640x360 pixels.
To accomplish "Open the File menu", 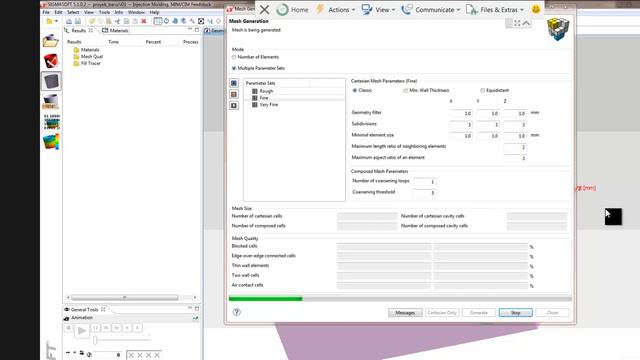I will click(46, 12).
